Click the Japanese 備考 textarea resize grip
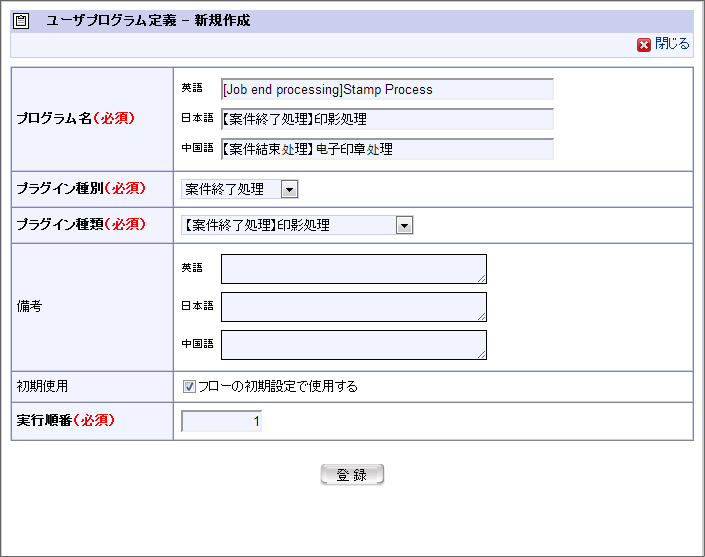The height and width of the screenshot is (557, 705). click(x=482, y=317)
